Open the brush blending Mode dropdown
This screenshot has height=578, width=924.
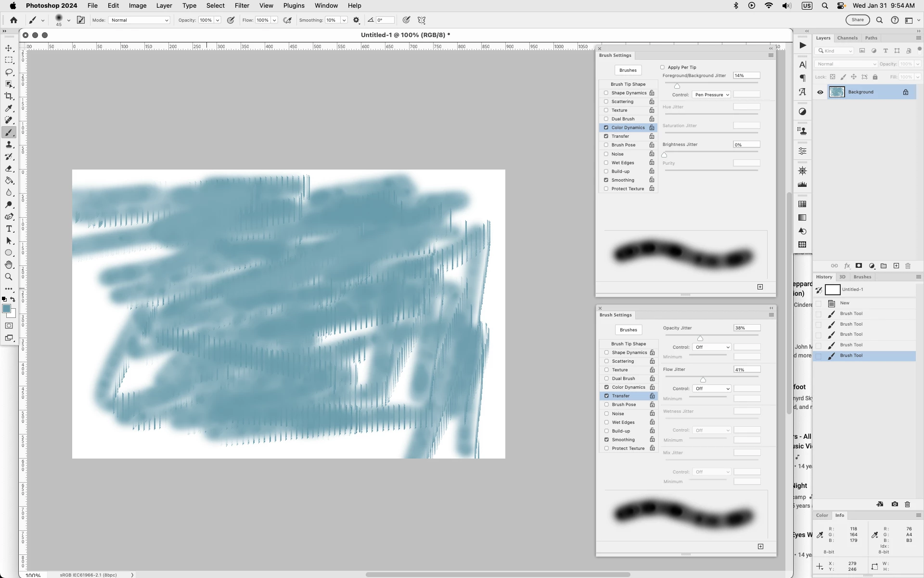[139, 20]
